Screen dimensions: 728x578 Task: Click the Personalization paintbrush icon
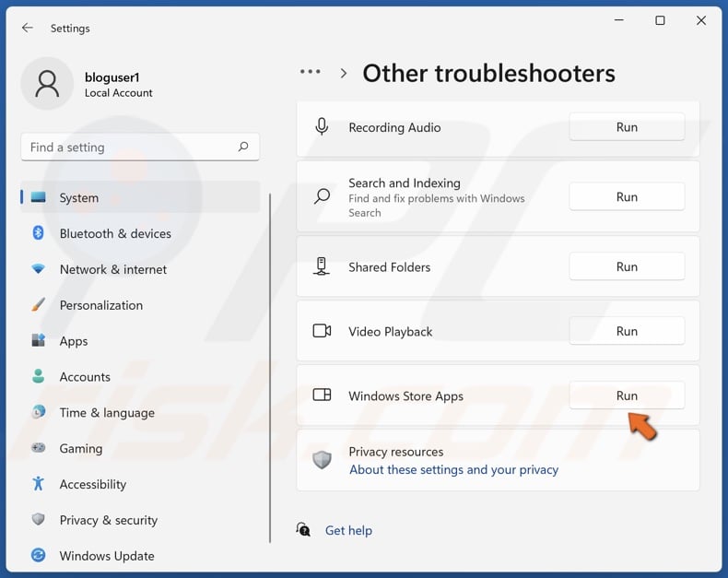[x=39, y=305]
